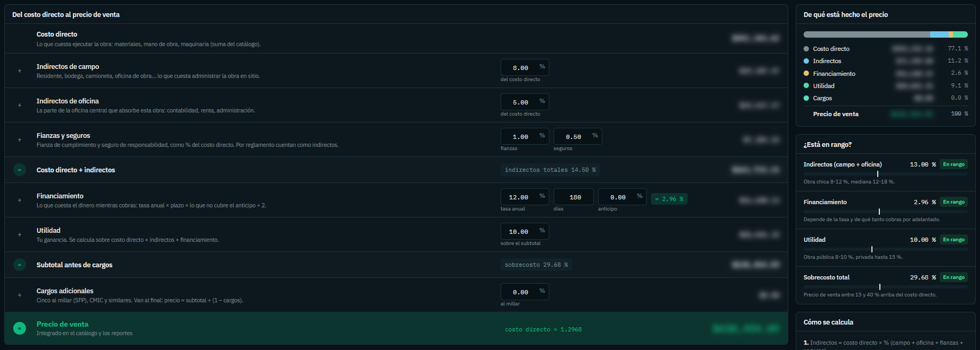Focus the fianzas percentage input
This screenshot has width=980, height=350.
coord(524,136)
